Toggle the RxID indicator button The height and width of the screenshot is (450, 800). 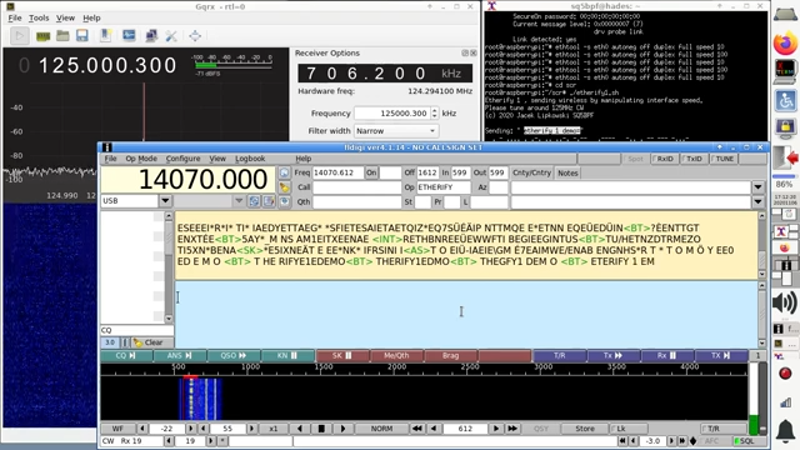[663, 159]
